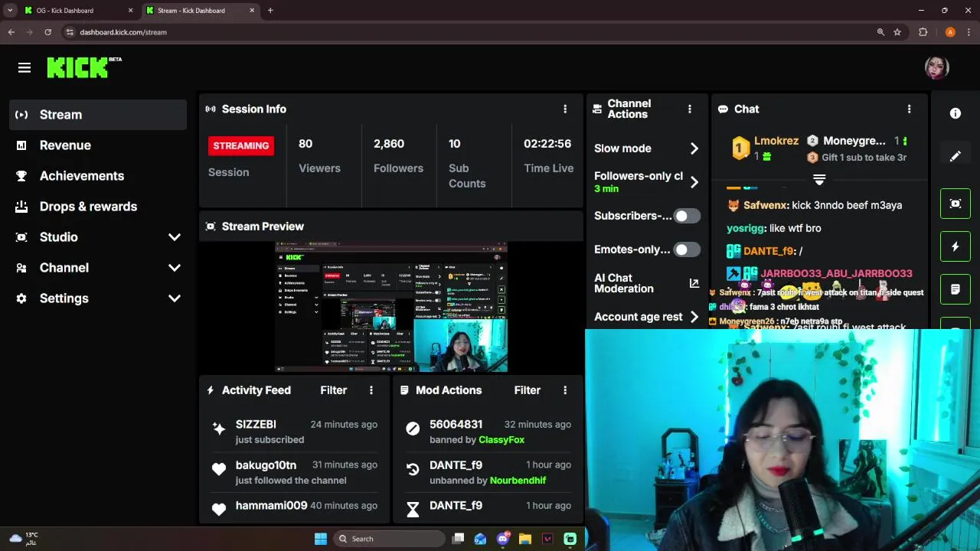Click the Stream Preview video thumbnail

coord(391,307)
